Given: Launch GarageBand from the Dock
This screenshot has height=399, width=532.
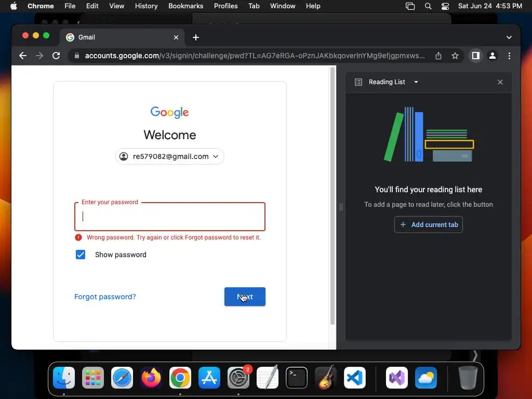Looking at the screenshot, I should point(326,378).
